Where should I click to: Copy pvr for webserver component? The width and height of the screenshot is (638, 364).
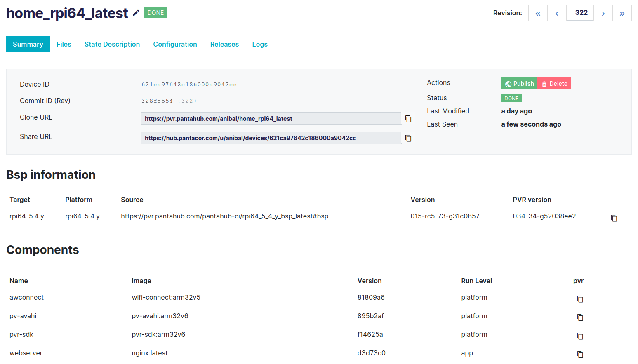(580, 355)
